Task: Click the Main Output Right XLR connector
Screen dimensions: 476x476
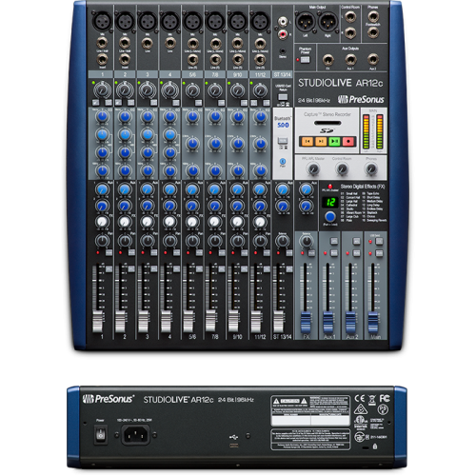Action: (x=327, y=22)
